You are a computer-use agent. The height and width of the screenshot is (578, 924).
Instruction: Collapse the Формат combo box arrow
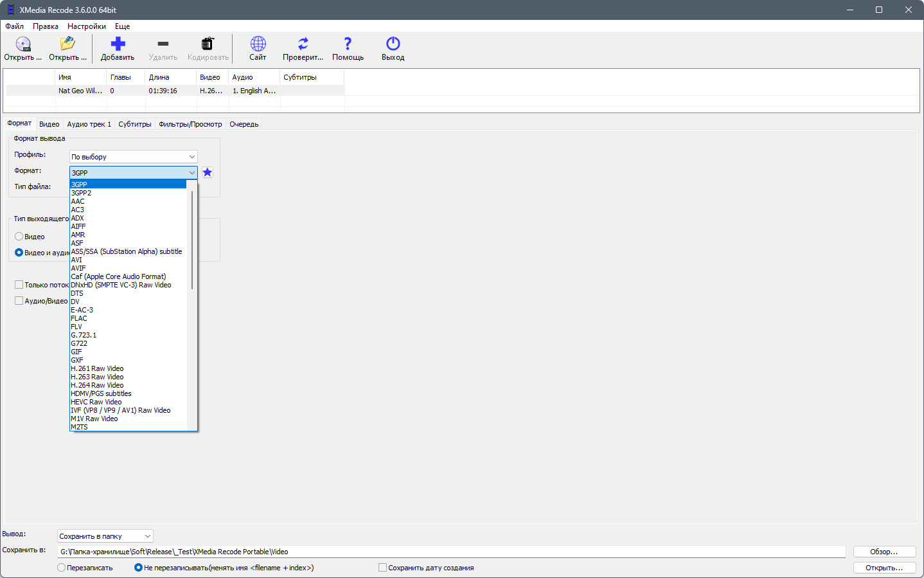(191, 173)
